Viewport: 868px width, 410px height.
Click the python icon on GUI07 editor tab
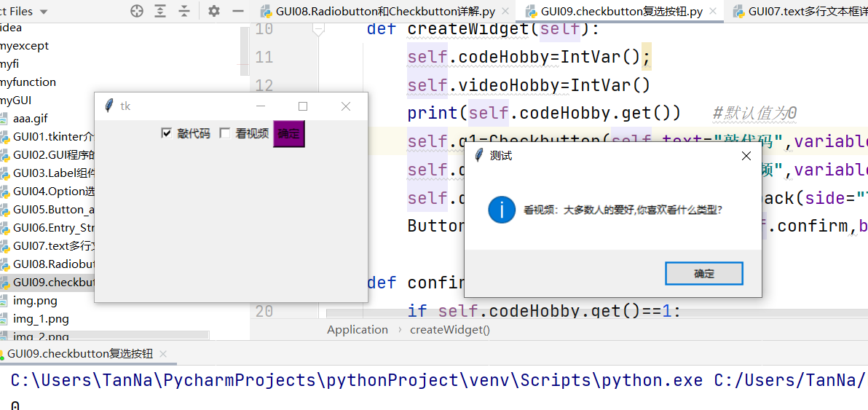tap(738, 11)
